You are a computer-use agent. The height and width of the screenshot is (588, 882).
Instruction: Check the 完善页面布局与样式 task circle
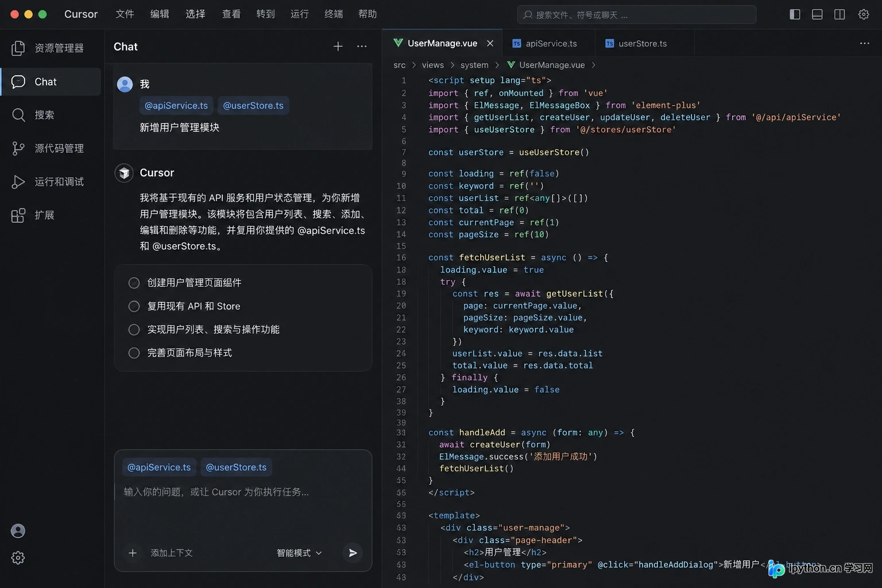134,353
